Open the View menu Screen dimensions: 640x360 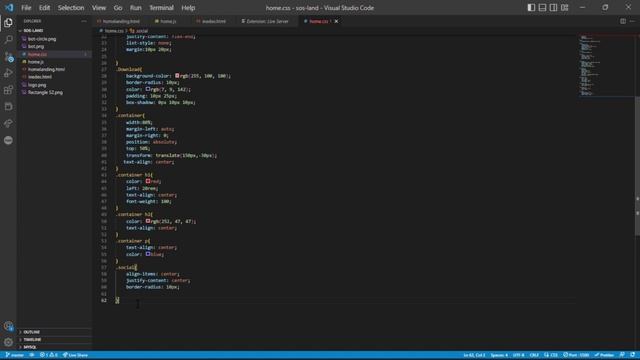(99, 7)
